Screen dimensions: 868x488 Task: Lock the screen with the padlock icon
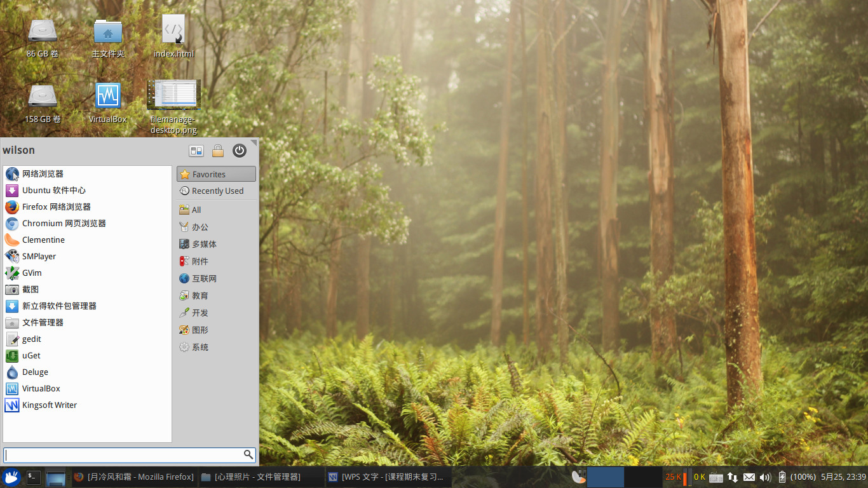tap(218, 151)
